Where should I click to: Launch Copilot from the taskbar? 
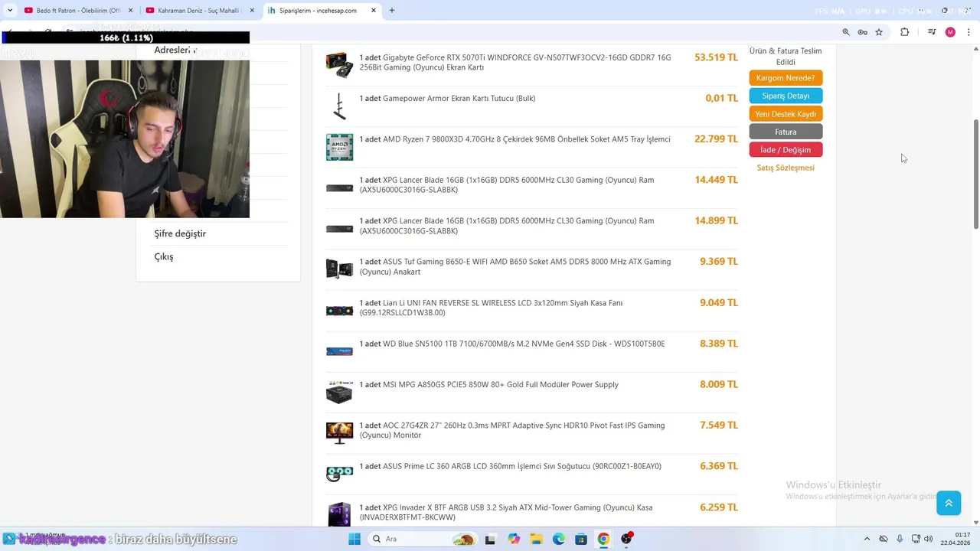513,539
